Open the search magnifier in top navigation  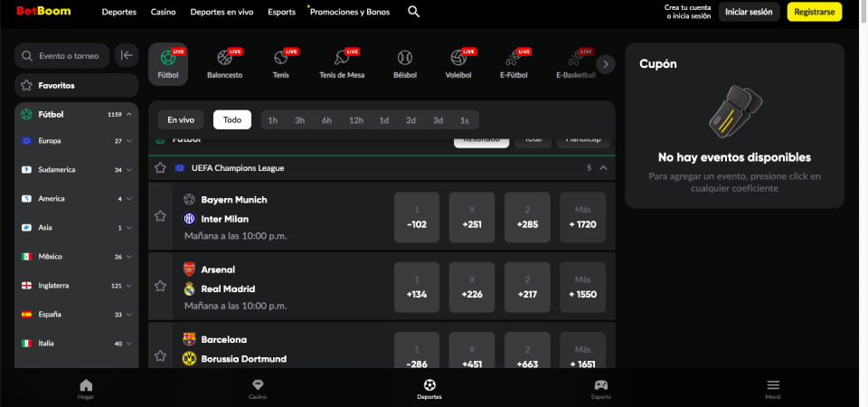click(x=413, y=12)
